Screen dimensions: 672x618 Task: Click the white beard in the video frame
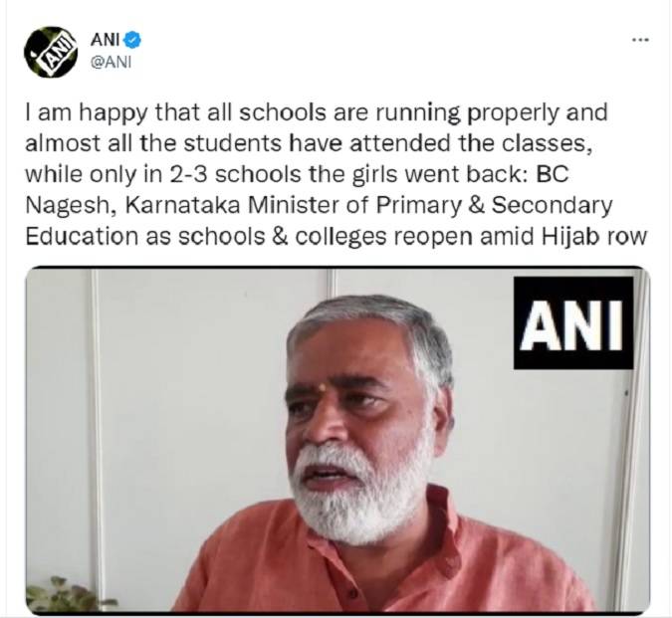click(x=362, y=493)
